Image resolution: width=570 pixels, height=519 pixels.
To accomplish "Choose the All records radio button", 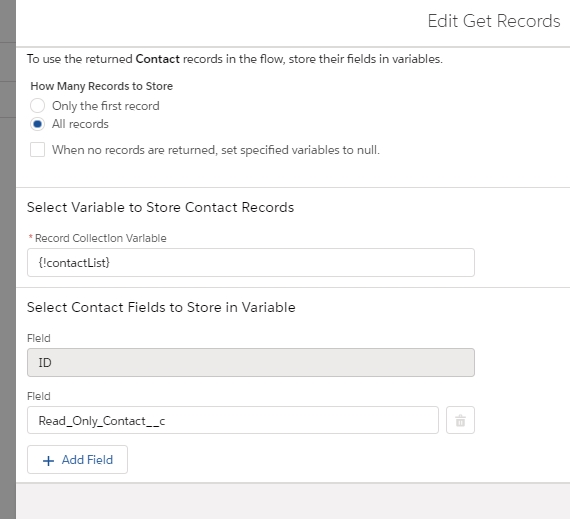I will pyautogui.click(x=37, y=124).
